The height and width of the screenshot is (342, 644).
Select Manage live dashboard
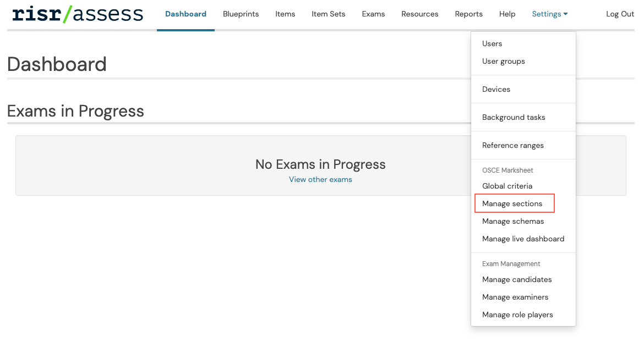point(523,238)
